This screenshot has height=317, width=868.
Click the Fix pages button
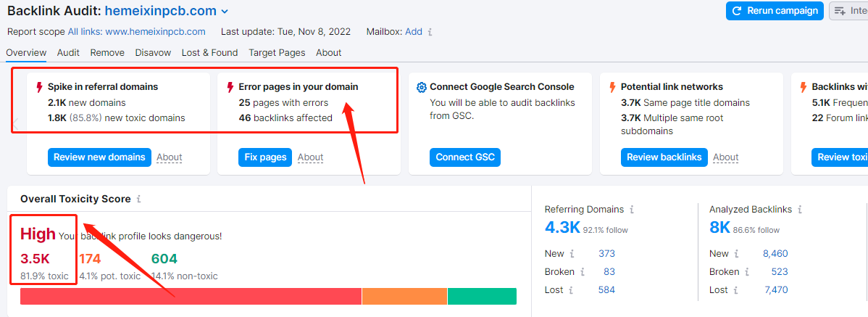pos(264,157)
